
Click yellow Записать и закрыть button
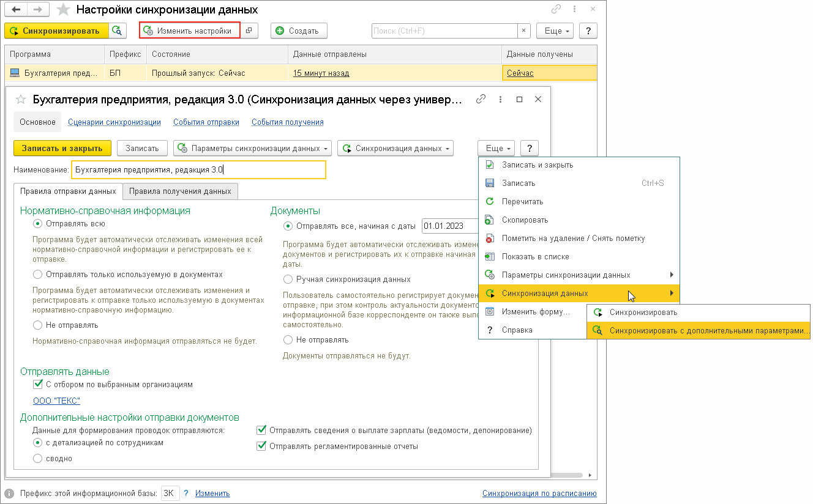pos(62,148)
